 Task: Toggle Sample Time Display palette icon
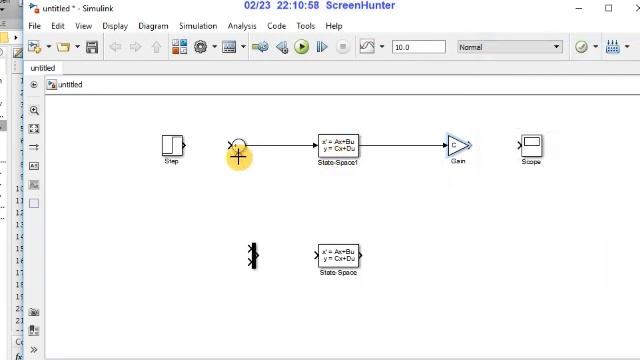point(34,147)
